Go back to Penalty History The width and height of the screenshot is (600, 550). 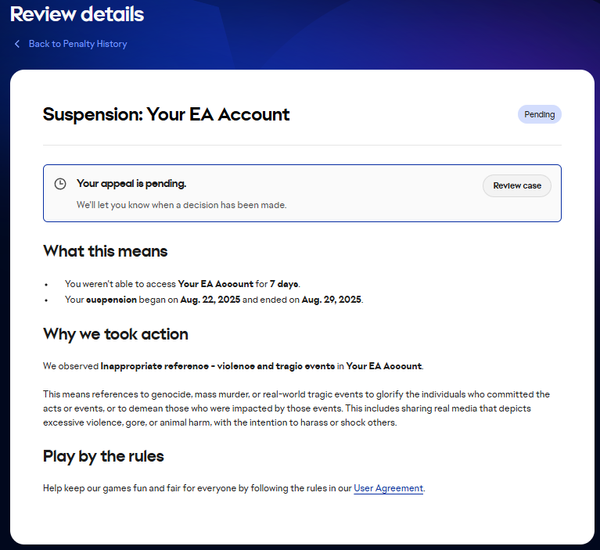pos(77,44)
